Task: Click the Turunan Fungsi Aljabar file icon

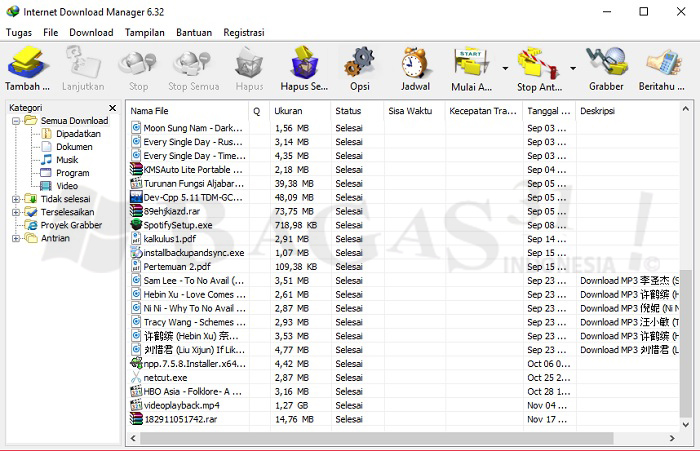Action: [x=136, y=184]
